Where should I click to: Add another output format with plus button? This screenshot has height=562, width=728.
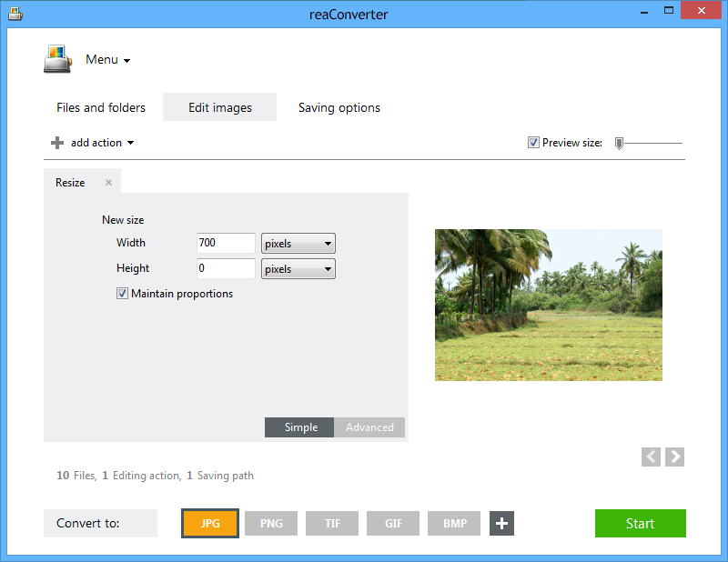(501, 524)
